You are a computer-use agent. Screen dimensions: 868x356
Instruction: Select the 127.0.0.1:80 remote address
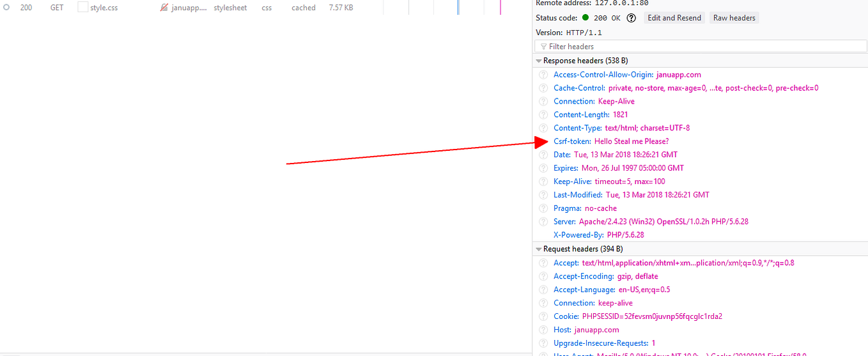pos(622,3)
